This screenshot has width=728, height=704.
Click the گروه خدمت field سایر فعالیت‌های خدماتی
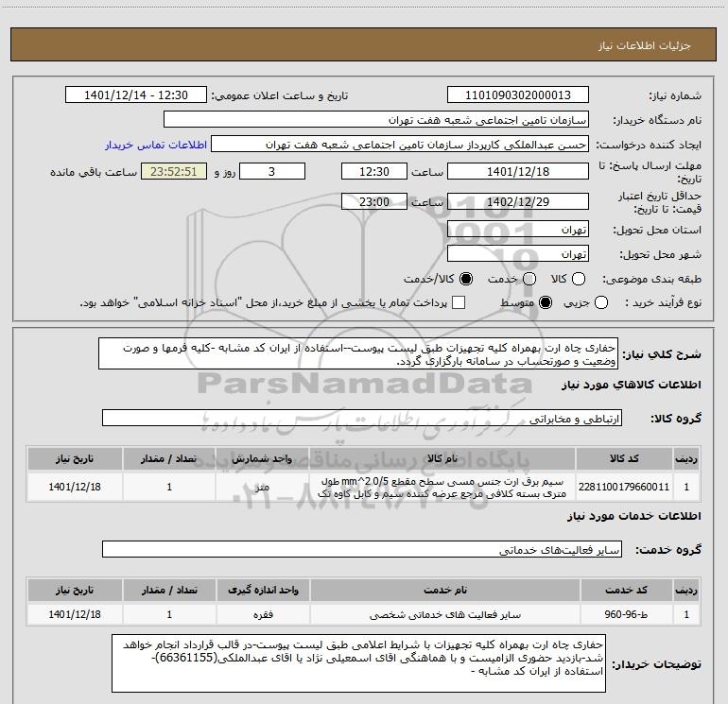[x=362, y=549]
